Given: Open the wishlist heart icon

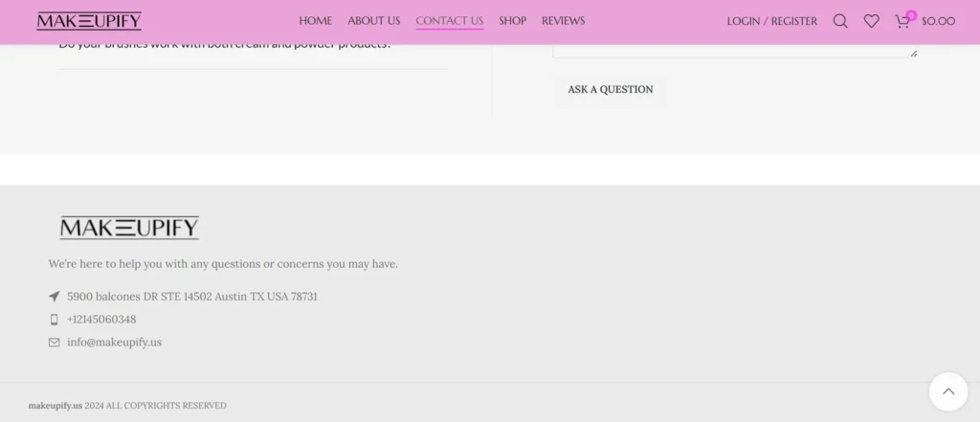Looking at the screenshot, I should [x=871, y=21].
